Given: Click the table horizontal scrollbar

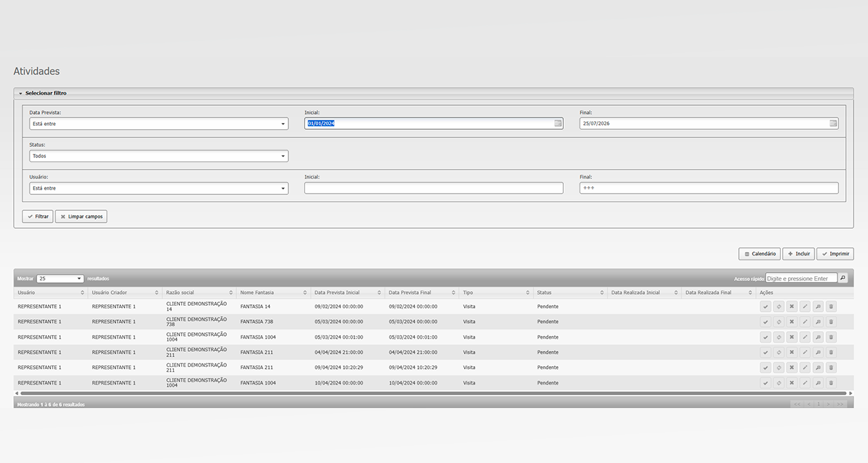Looking at the screenshot, I should [433, 394].
